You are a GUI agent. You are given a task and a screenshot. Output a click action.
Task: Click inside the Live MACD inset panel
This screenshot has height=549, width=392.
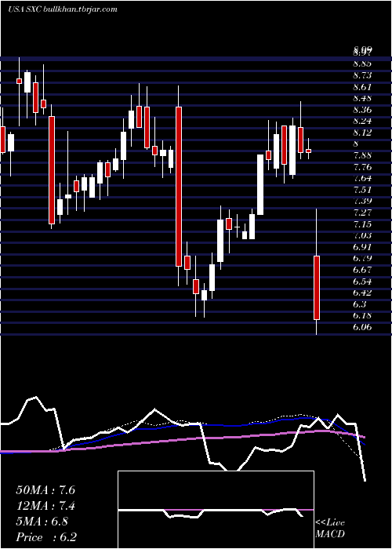[x=216, y=510]
